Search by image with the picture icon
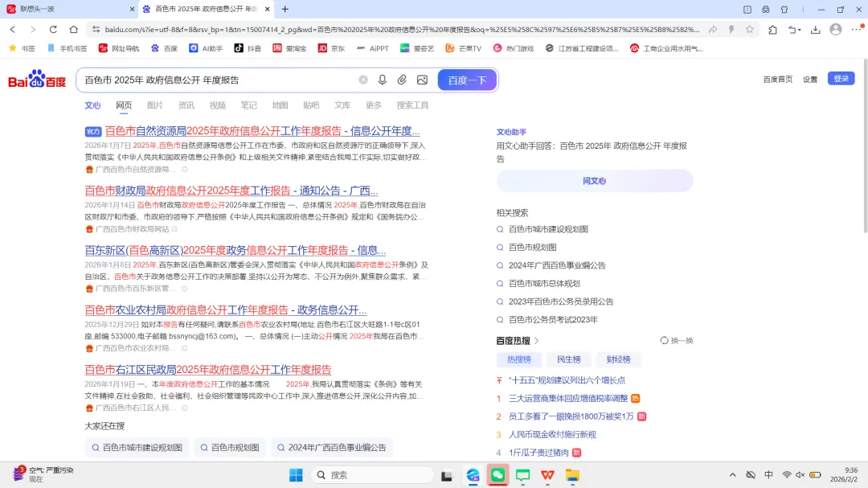Screen dimensions: 868x488 (423, 80)
